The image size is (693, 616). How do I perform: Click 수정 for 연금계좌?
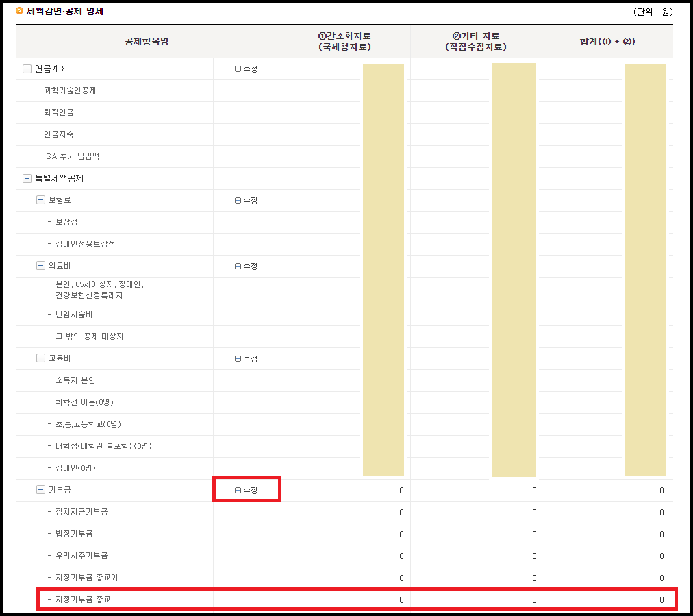pyautogui.click(x=246, y=69)
